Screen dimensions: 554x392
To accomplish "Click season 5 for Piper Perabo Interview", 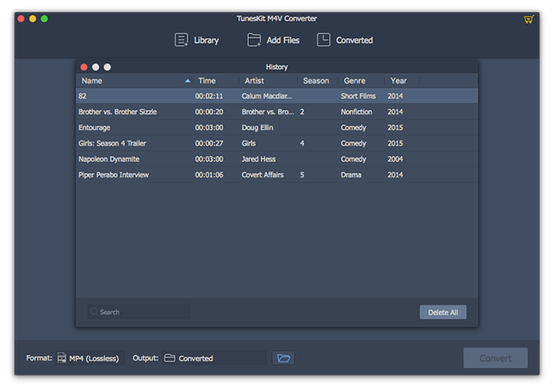I will (x=302, y=175).
